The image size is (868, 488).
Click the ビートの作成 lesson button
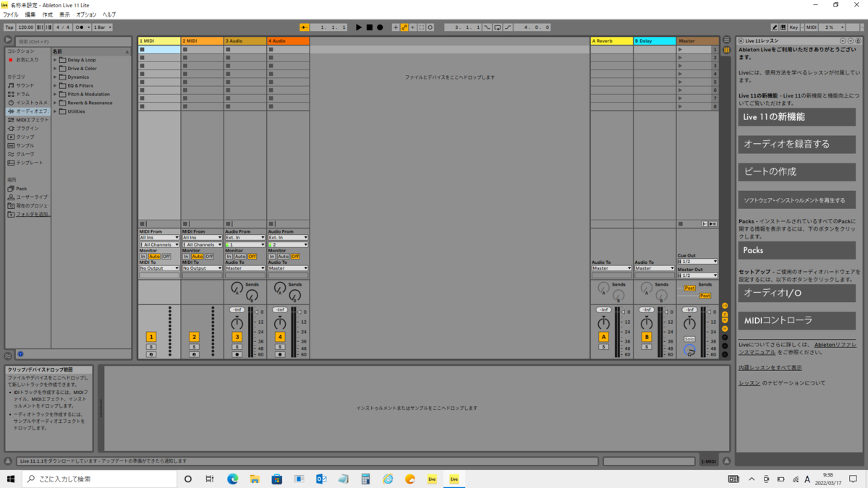click(x=797, y=172)
